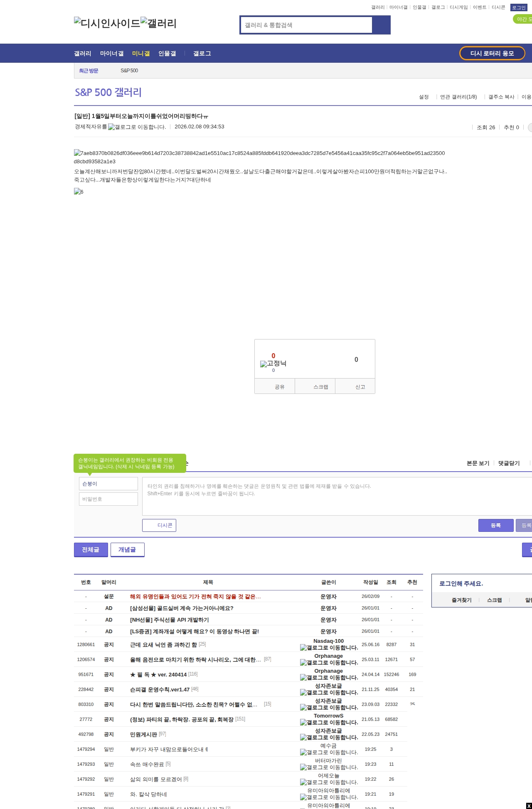
Task: Open post 삶의 의미를 모르겠어
Action: [156, 779]
